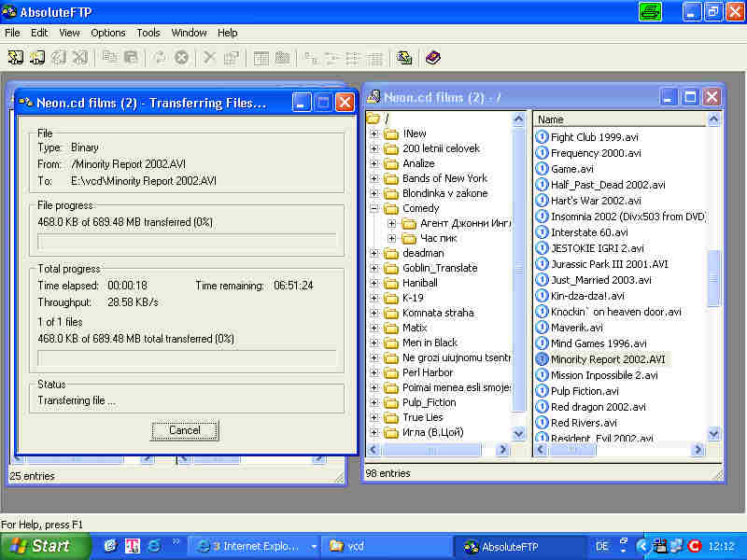Click the Internet Explorer quick launch icon
Viewport: 747px width, 560px height.
(153, 546)
